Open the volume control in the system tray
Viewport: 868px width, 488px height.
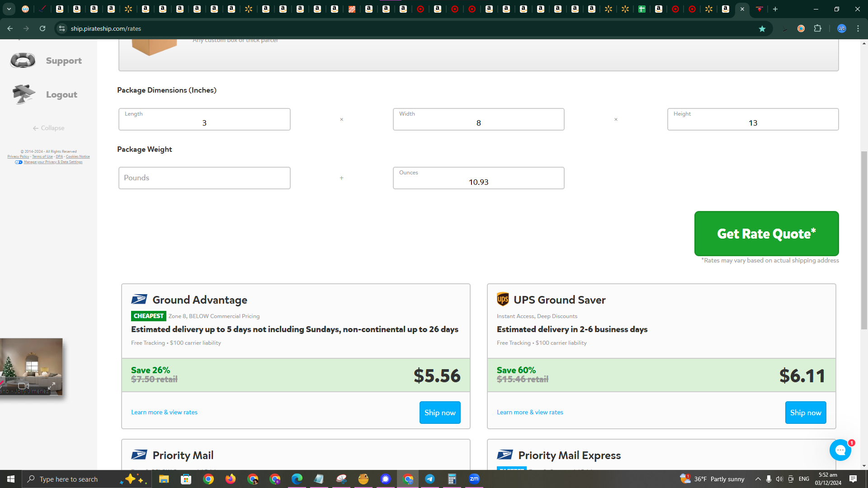coord(779,479)
